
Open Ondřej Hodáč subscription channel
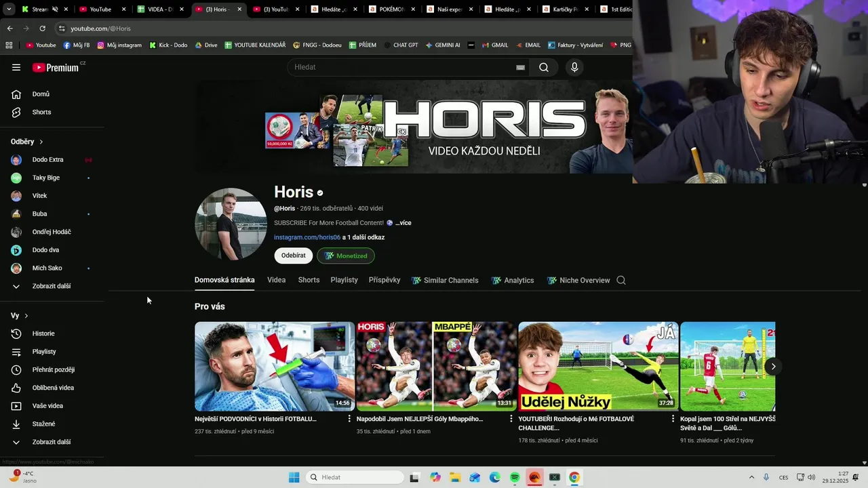(52, 232)
